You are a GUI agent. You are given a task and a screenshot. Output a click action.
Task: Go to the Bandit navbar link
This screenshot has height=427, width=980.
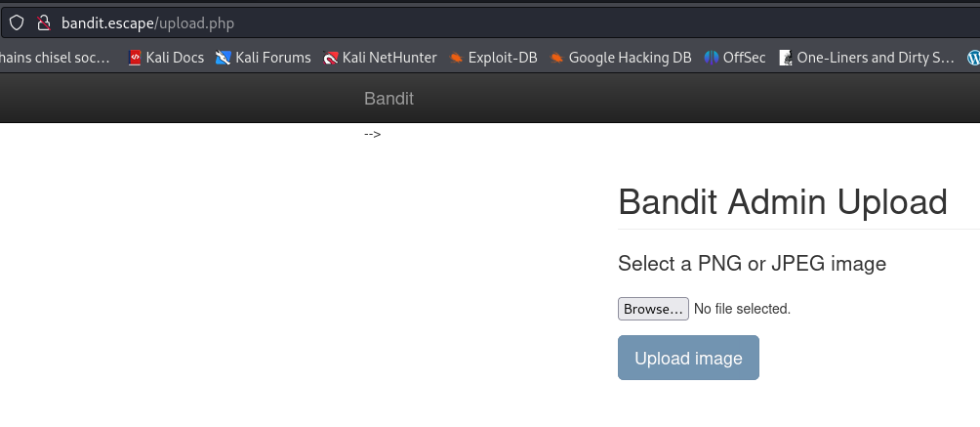[x=388, y=99]
